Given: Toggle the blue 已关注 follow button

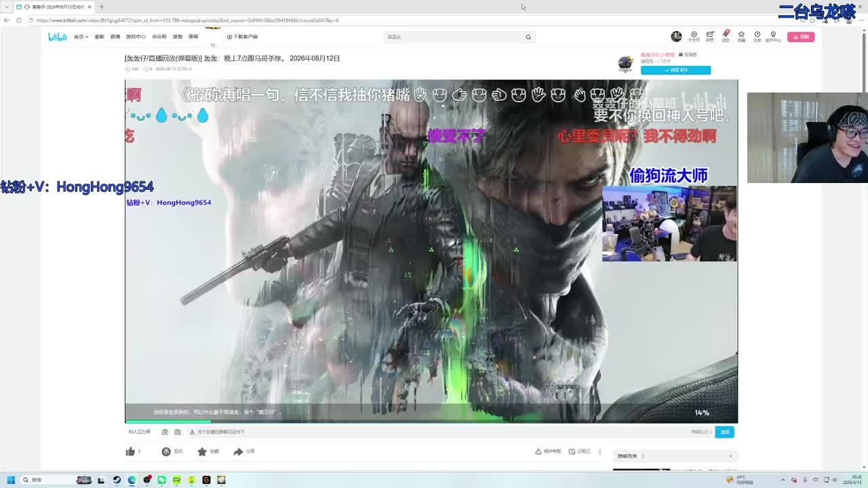Looking at the screenshot, I should [x=675, y=70].
